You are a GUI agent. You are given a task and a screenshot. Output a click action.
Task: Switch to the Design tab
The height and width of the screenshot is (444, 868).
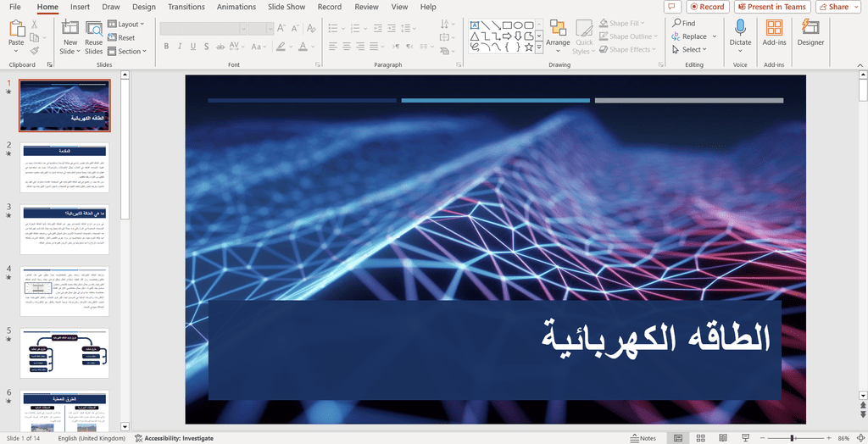[144, 7]
